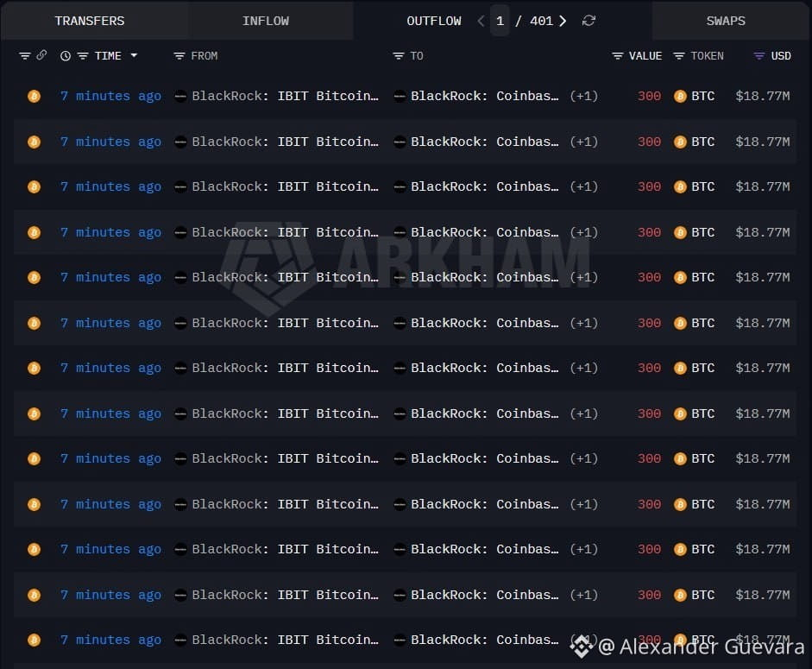Image resolution: width=812 pixels, height=669 pixels.
Task: Click the eleventh row's BlackRock Coinbase recipient
Action: pos(485,549)
